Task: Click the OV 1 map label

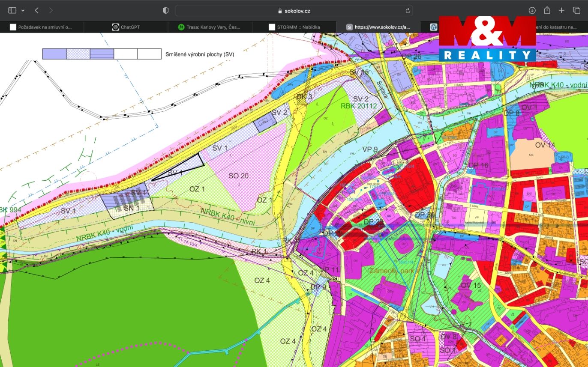Action: 530,107
